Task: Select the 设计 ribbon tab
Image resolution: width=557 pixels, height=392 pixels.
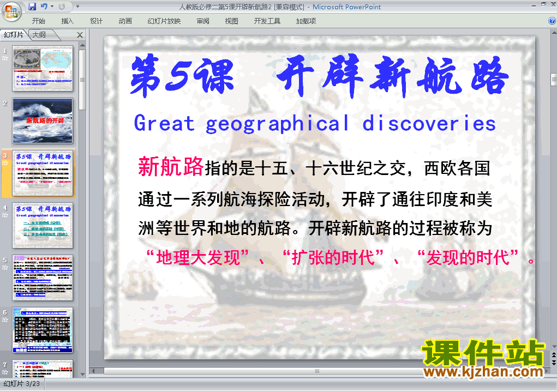Action: click(x=96, y=21)
